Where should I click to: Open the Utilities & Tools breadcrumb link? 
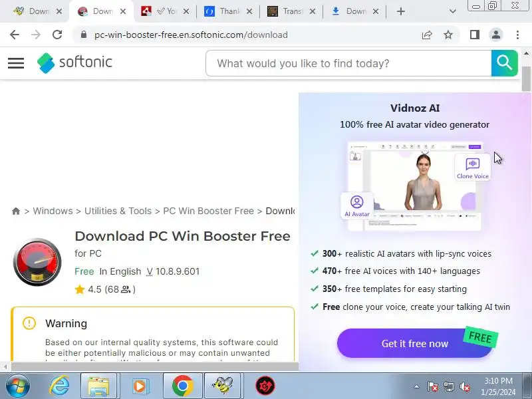[118, 211]
